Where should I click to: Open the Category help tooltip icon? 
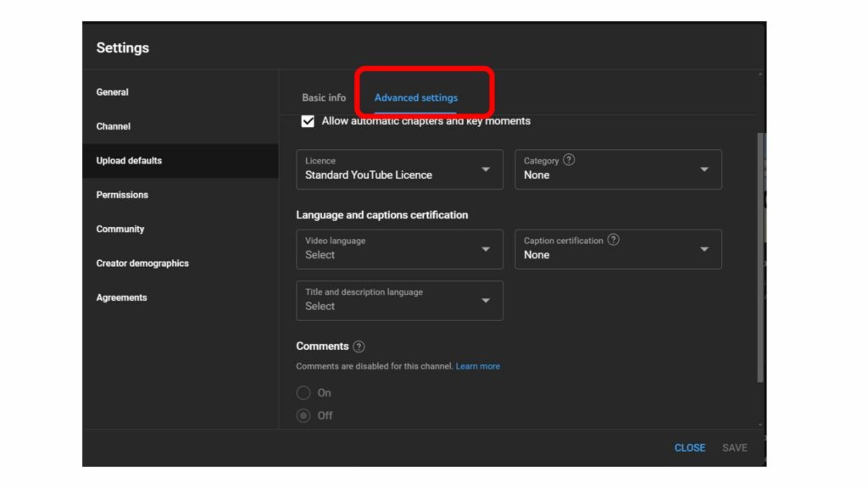(570, 159)
